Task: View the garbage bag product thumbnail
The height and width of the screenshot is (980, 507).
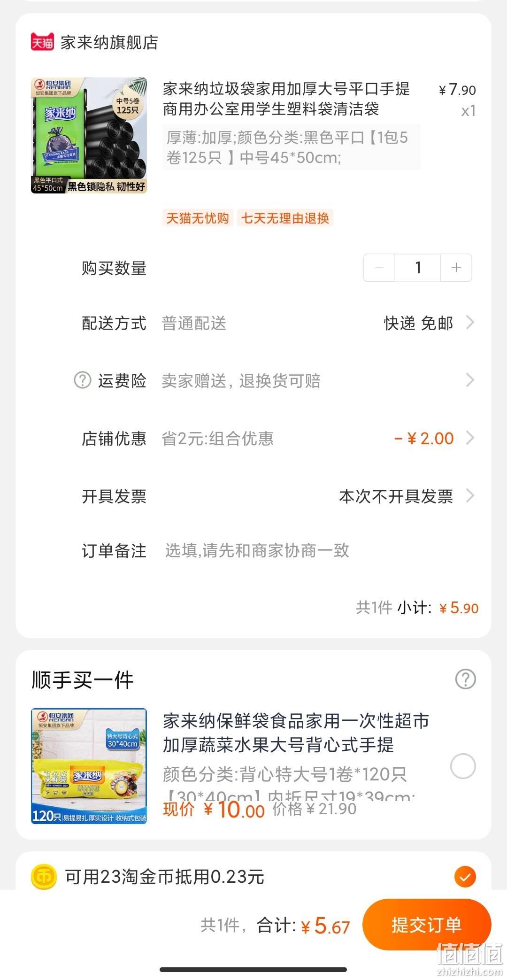Action: (x=89, y=135)
